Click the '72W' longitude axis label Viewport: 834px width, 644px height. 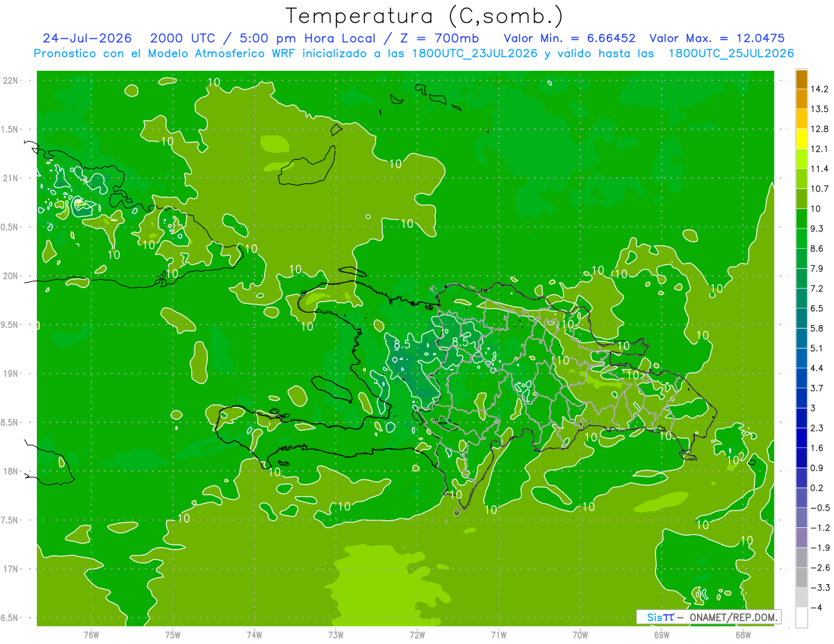tap(417, 636)
